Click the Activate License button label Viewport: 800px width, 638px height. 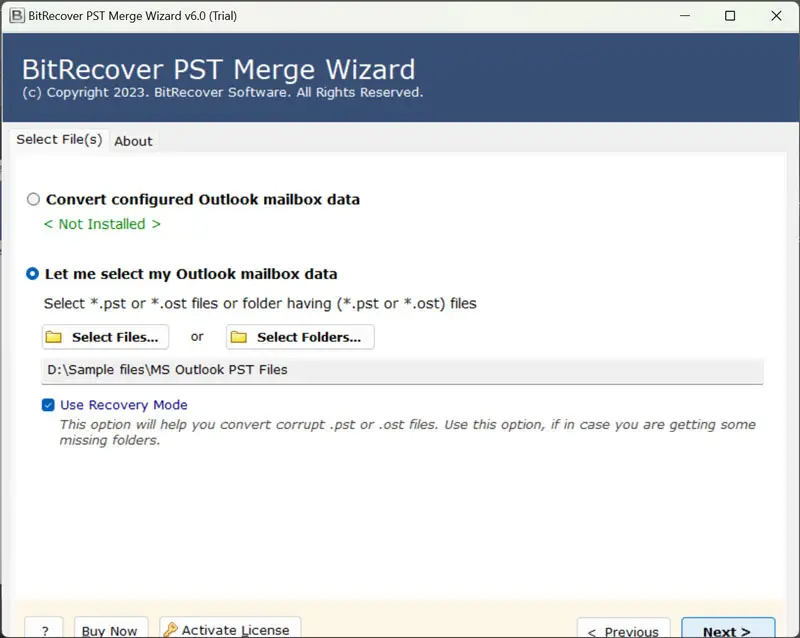tap(237, 630)
